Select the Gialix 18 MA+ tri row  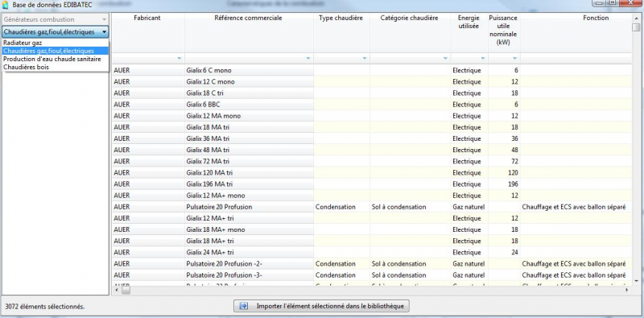tap(371, 241)
